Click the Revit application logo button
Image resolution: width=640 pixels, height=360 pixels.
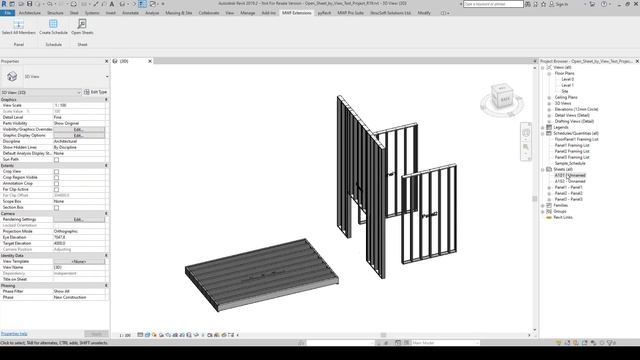click(4, 4)
